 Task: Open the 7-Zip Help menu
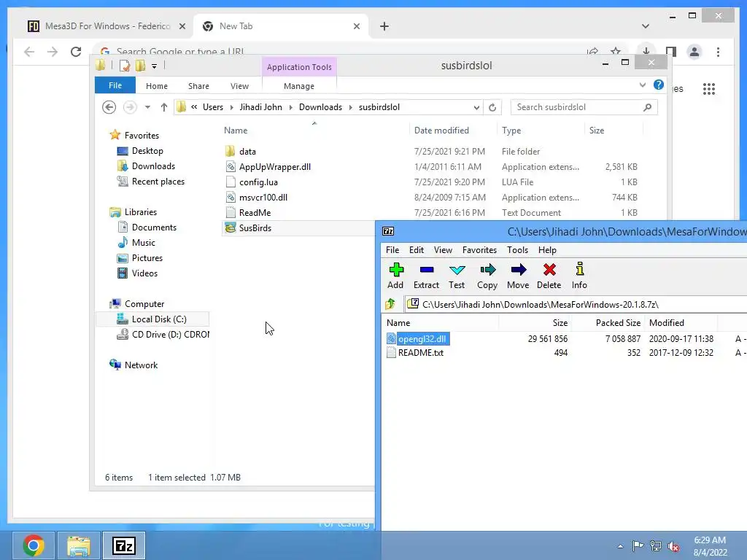tap(547, 250)
